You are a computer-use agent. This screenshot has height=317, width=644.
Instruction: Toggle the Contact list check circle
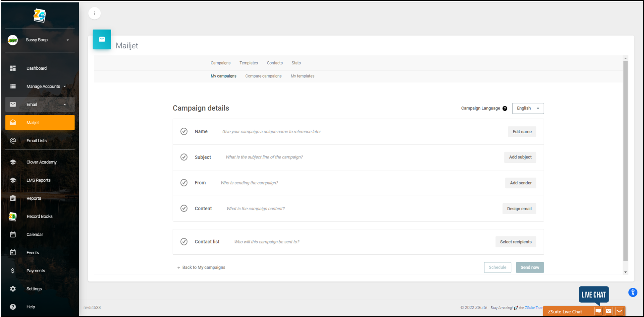184,242
